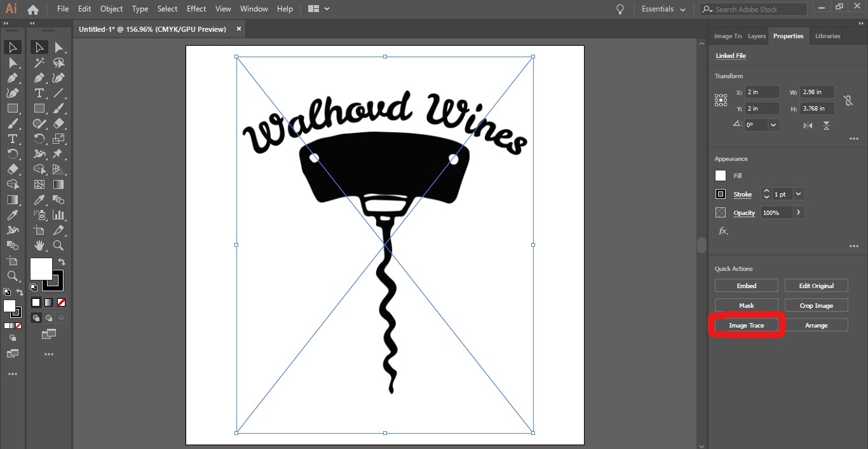This screenshot has width=868, height=449.
Task: Click Default Fill and Stroke in the two-column toolbar
Action: coord(34,287)
